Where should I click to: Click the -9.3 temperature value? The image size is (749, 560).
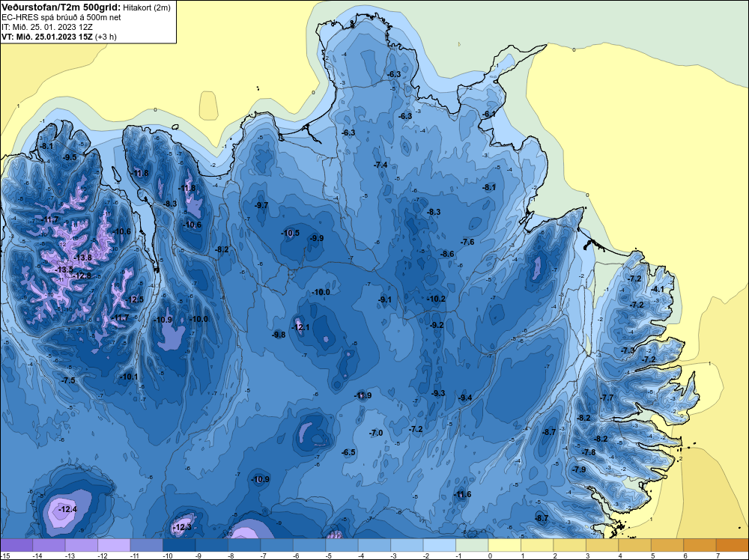tap(438, 393)
